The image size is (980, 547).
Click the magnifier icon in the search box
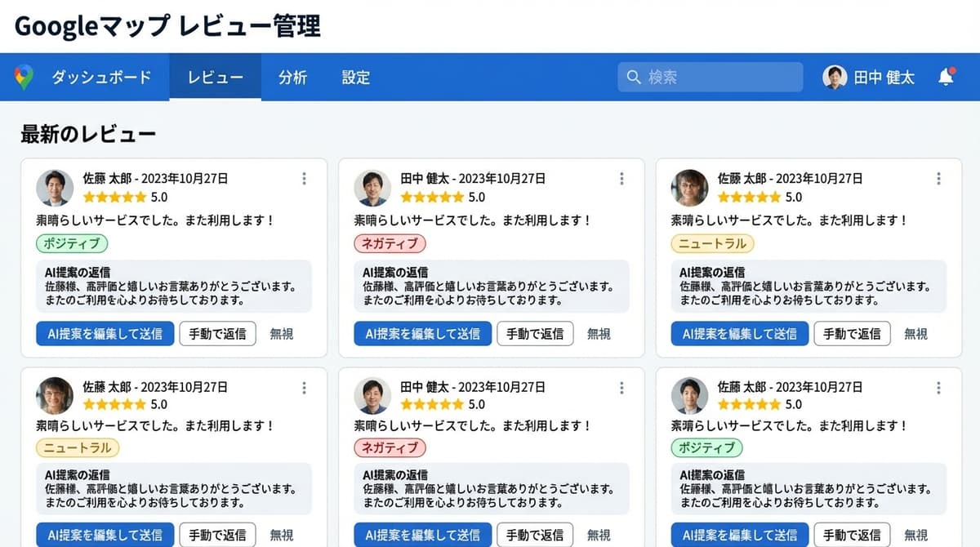(x=633, y=78)
